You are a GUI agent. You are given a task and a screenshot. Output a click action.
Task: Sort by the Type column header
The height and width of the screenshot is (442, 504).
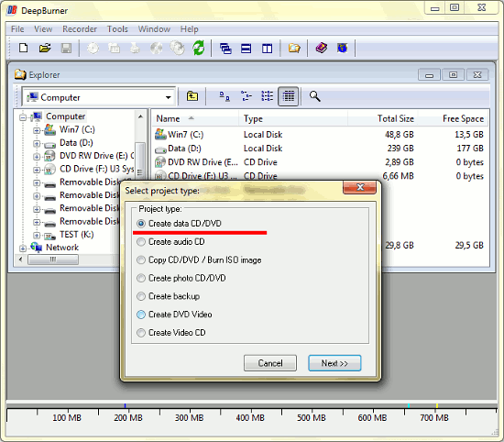click(x=293, y=118)
